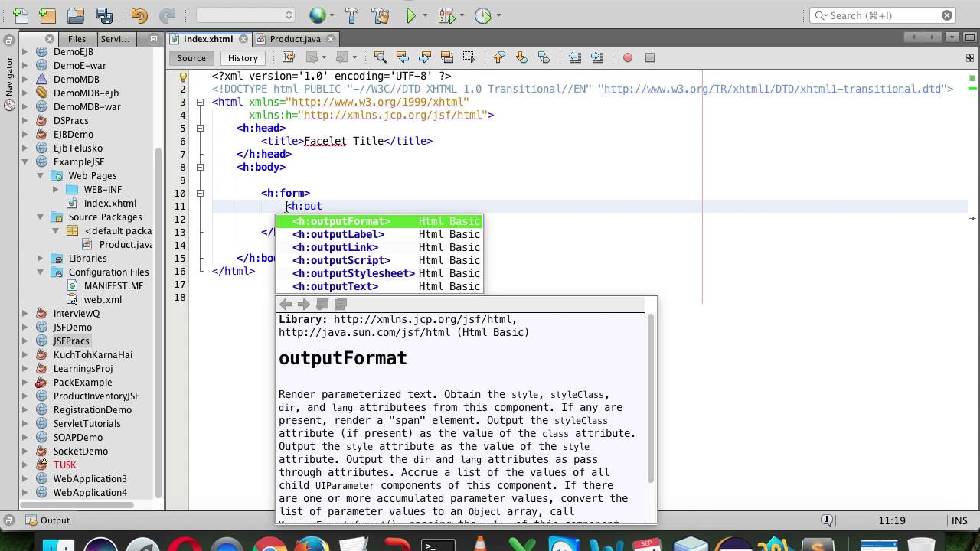Expand the Libraries node
Screen dimensions: 980x551
41,258
